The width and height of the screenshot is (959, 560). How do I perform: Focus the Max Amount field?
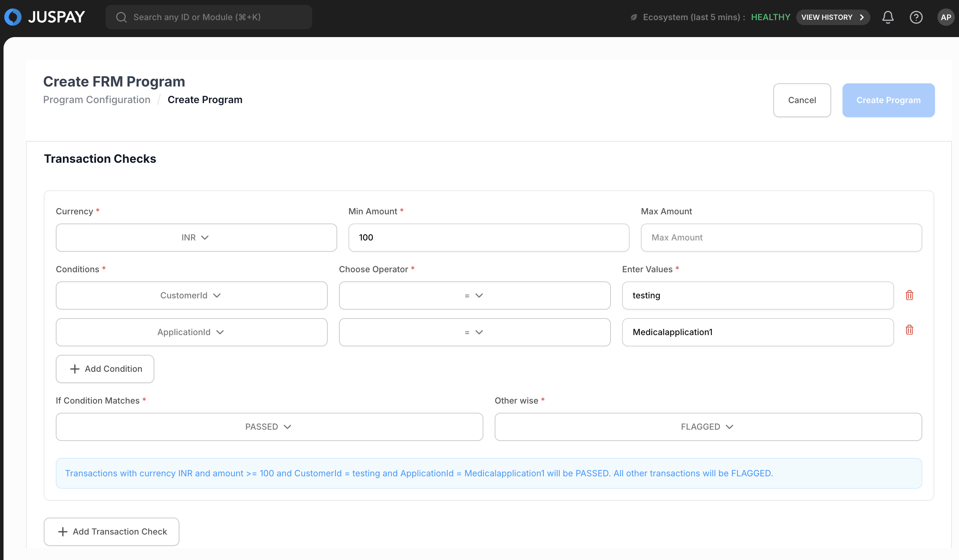tap(781, 237)
